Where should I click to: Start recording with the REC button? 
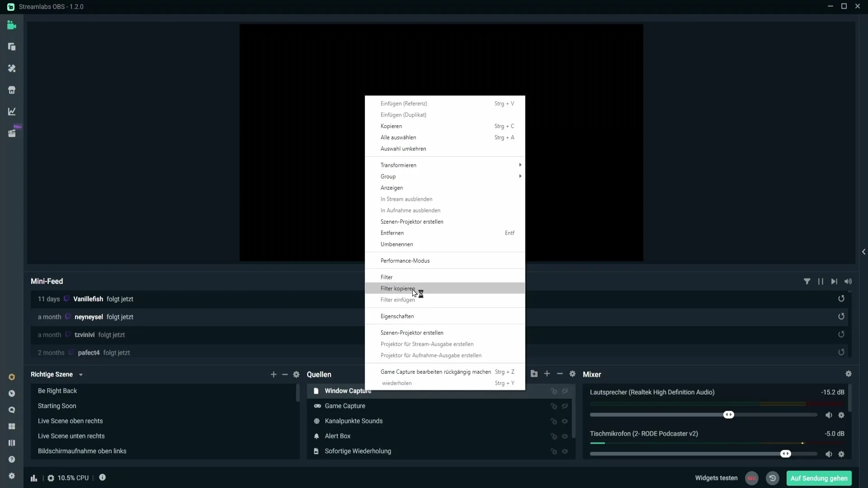752,478
